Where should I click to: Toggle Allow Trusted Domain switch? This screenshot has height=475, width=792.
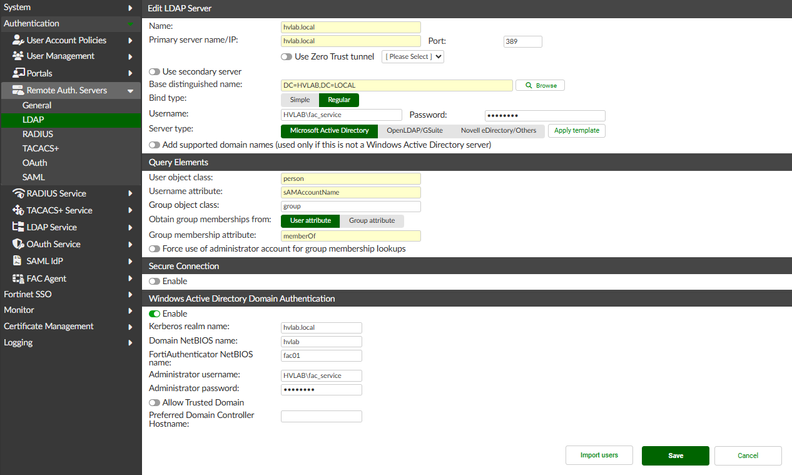coord(154,403)
